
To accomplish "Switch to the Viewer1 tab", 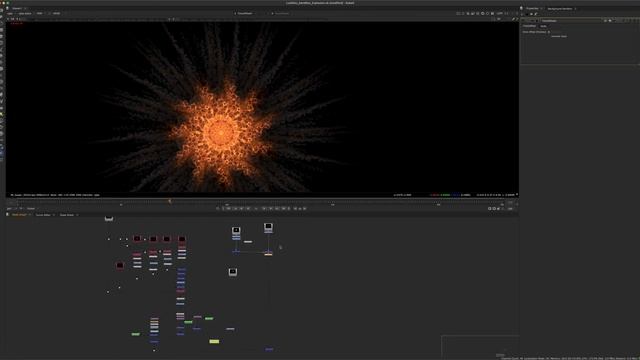I will [17, 8].
